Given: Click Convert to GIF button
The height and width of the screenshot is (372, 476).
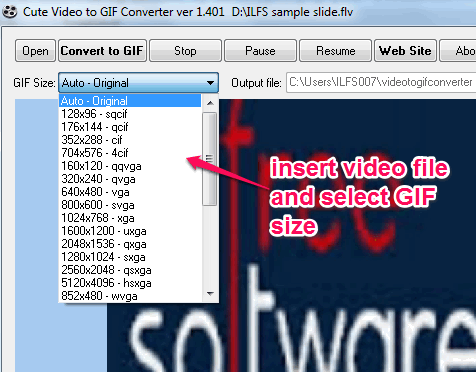Looking at the screenshot, I should click(102, 51).
